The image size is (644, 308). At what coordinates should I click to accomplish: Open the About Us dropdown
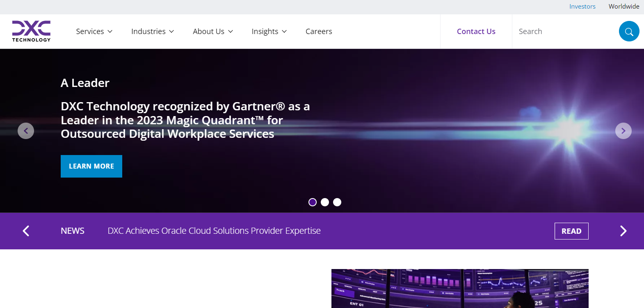(212, 32)
